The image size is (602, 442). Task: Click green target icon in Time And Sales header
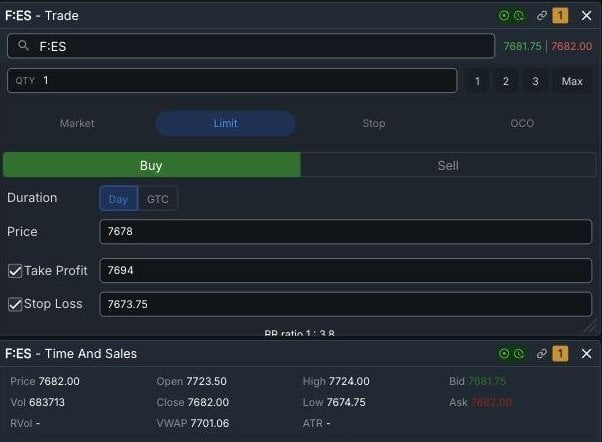click(x=504, y=353)
